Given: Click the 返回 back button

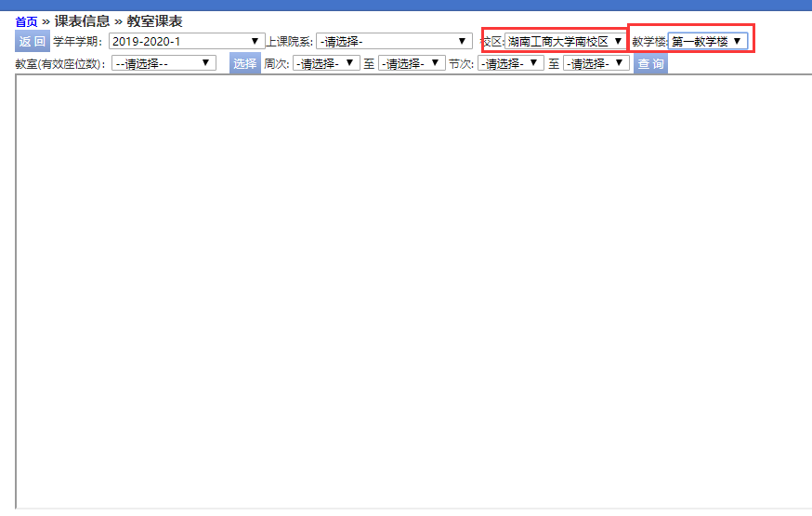Looking at the screenshot, I should tap(33, 42).
